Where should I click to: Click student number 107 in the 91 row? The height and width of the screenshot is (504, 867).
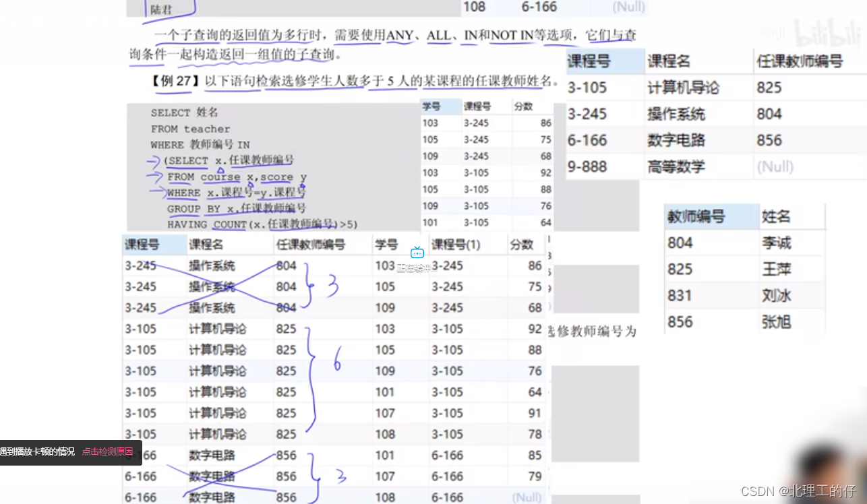click(385, 413)
